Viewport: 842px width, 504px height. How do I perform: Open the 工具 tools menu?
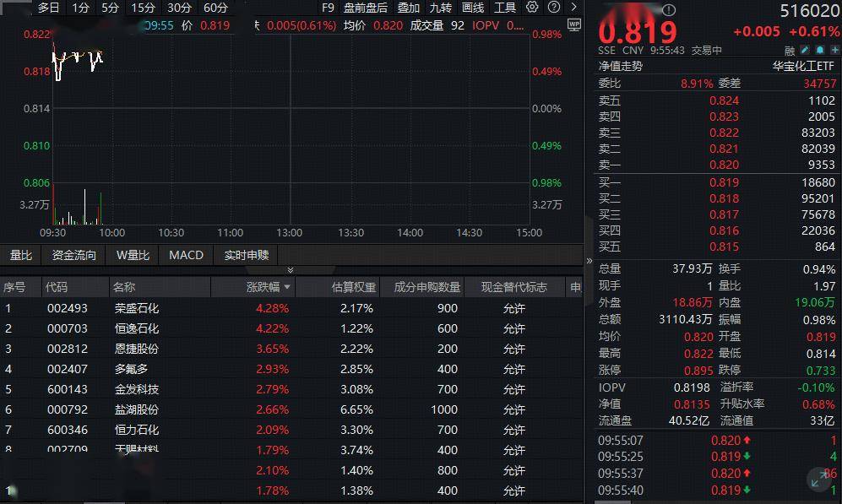pos(505,8)
